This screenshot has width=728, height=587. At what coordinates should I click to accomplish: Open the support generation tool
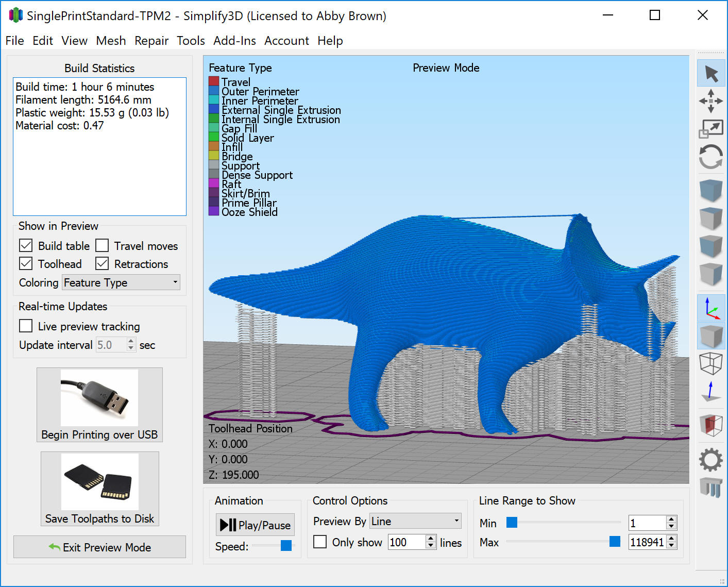711,487
